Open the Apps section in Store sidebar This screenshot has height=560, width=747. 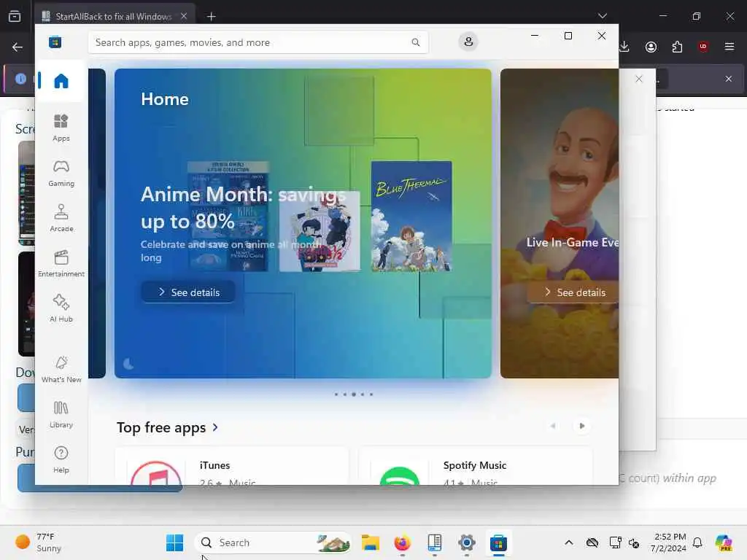click(x=61, y=128)
